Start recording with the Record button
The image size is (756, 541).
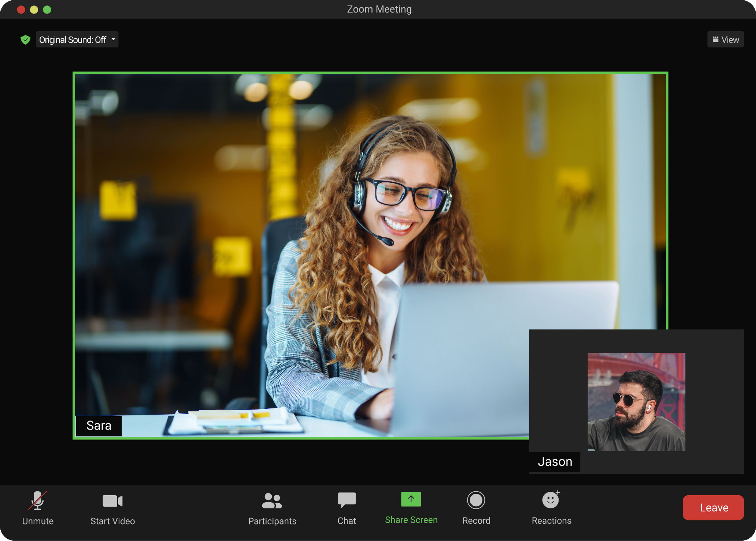point(476,509)
